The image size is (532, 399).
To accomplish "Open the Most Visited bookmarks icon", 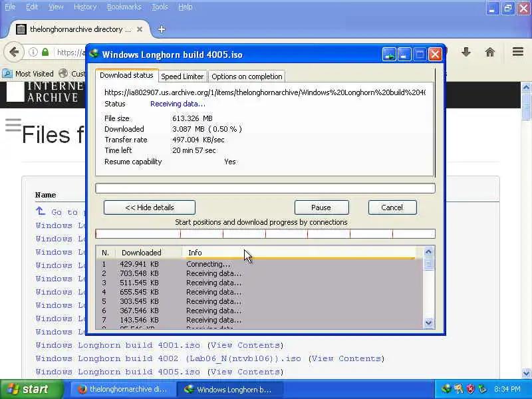I will 7,74.
